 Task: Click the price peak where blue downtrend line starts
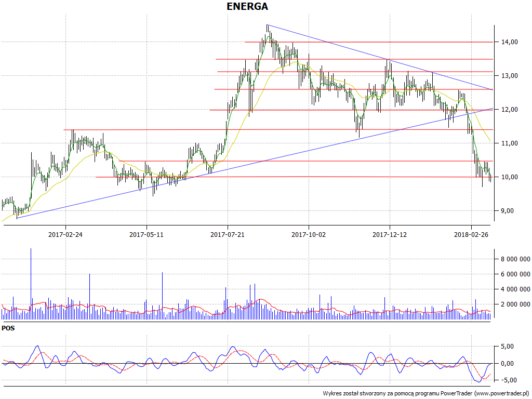click(x=267, y=25)
